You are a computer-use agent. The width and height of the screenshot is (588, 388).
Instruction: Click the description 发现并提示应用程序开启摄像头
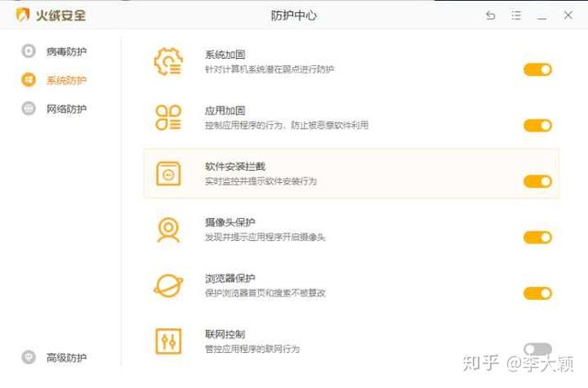(265, 237)
